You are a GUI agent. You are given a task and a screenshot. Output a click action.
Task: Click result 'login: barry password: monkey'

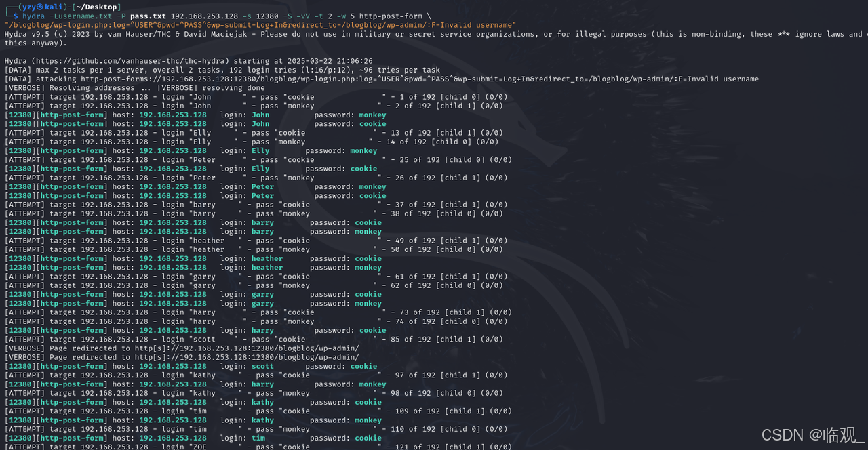point(193,231)
